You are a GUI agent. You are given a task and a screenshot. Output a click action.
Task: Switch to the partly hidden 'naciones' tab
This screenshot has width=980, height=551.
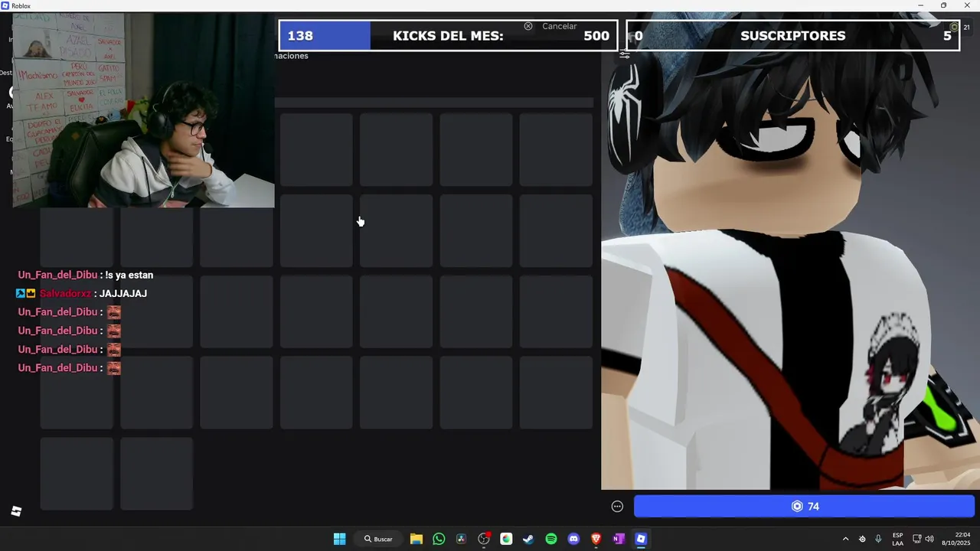[x=292, y=56]
